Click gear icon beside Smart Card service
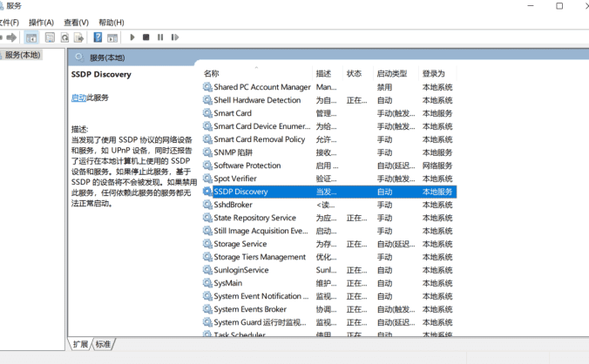 click(207, 113)
